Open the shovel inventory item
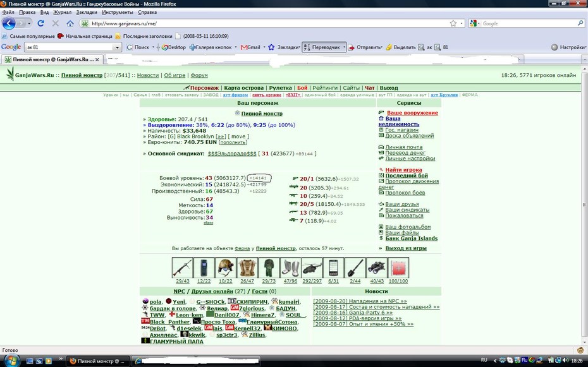The width and height of the screenshot is (588, 367). tap(355, 268)
